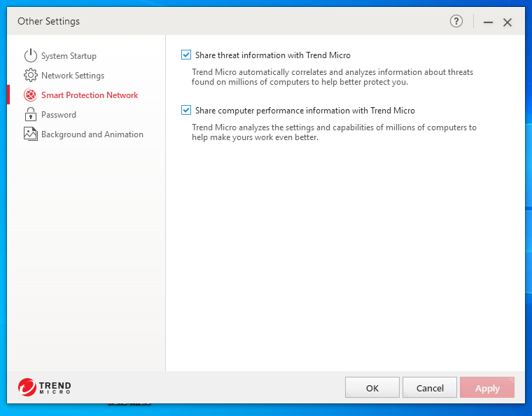Click the Trend Micro logo
The image size is (532, 416).
pos(44,387)
